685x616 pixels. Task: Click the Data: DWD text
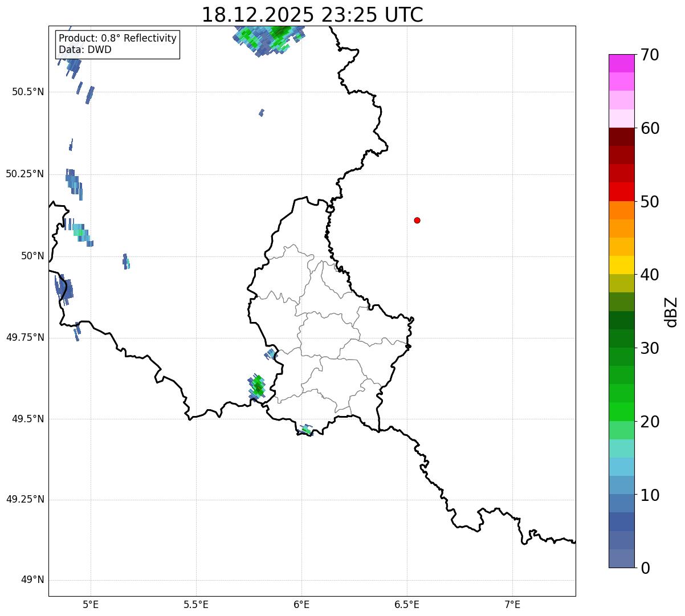point(85,50)
